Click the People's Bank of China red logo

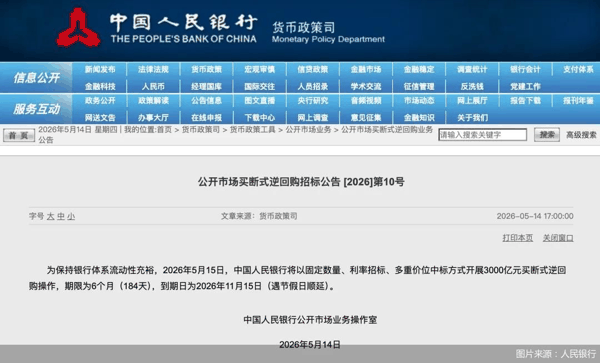tap(78, 28)
